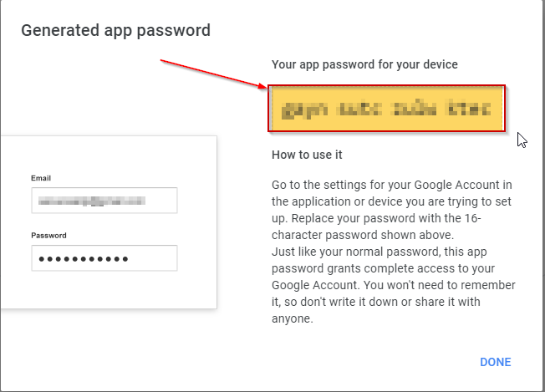The height and width of the screenshot is (392, 545).
Task: Click the paragraph starting 'Go to the settings'
Action: point(391,183)
